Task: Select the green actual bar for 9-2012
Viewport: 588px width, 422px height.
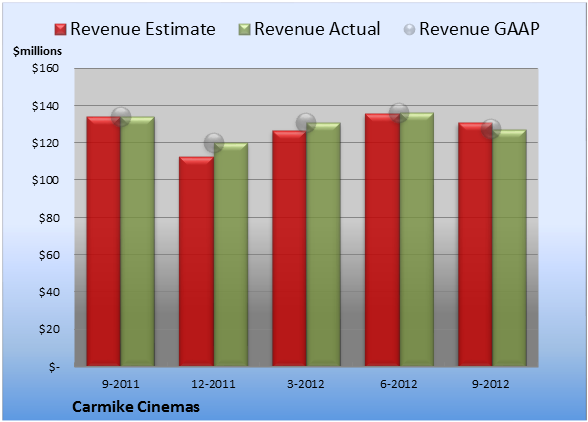Action: pyautogui.click(x=509, y=248)
